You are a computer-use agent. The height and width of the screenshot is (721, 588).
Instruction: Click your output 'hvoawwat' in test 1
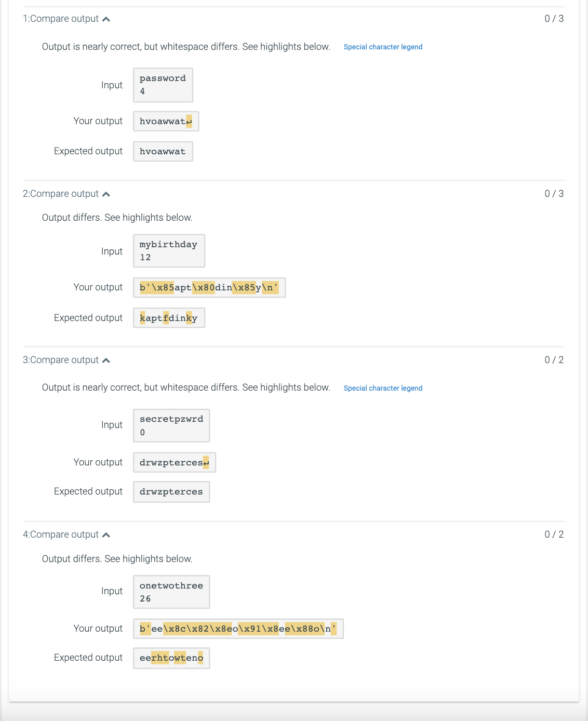[166, 121]
